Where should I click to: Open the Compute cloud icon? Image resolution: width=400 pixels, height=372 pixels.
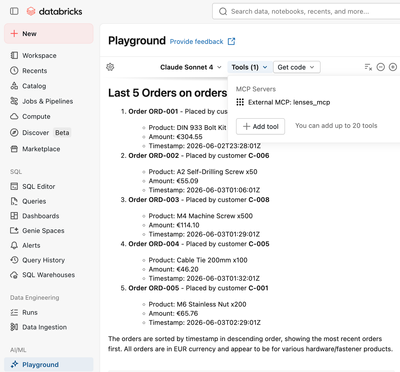point(14,116)
